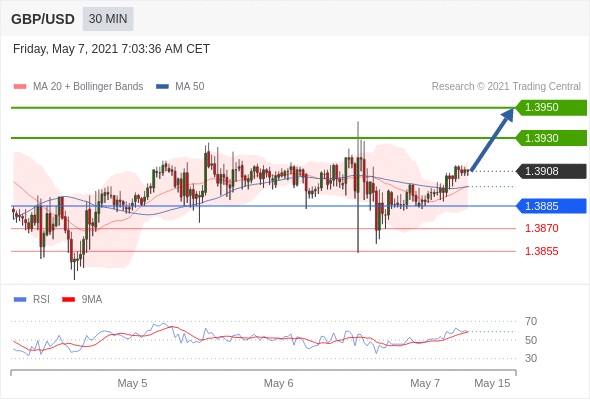Toggle the 9MA legend marker
Image resolution: width=590 pixels, height=400 pixels.
(68, 300)
